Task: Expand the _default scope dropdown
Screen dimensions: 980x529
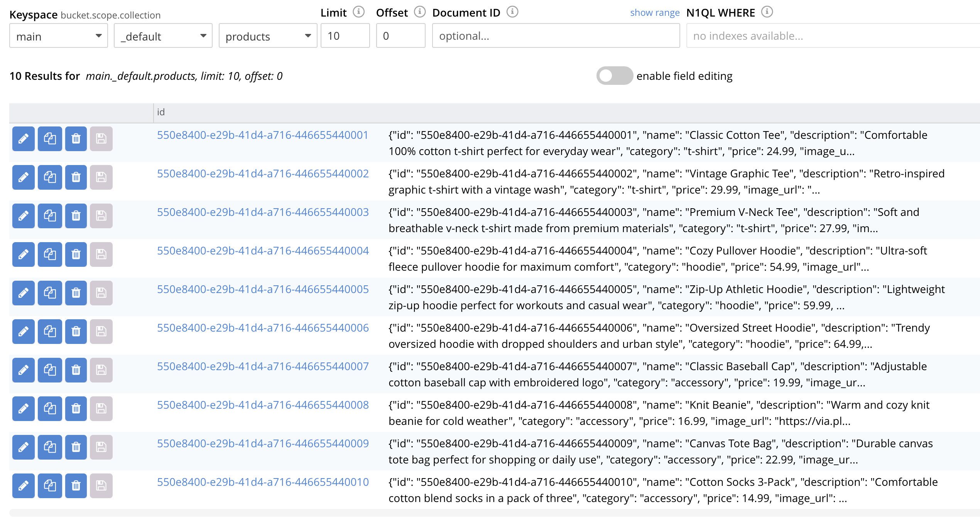Action: point(163,36)
